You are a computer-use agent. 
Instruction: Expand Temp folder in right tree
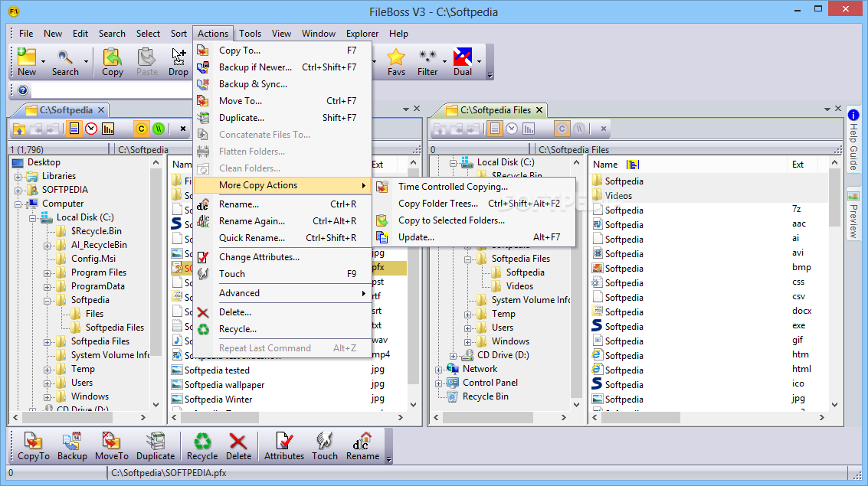tap(468, 314)
